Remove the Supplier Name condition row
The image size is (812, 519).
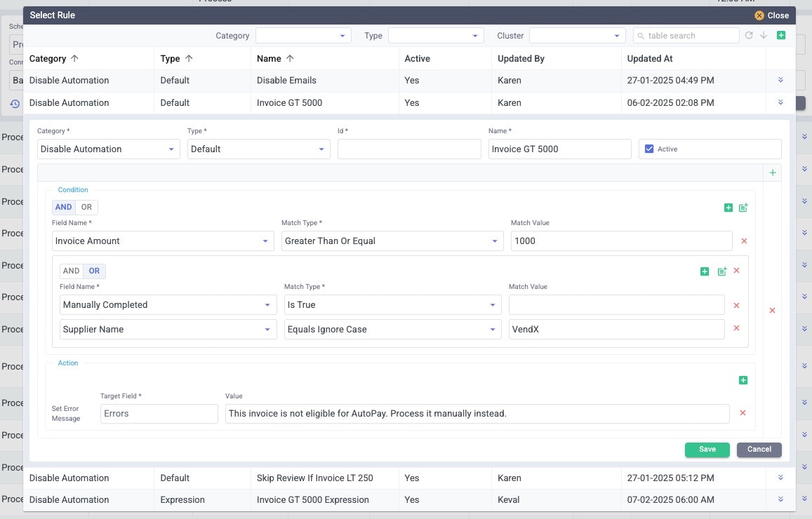[736, 328]
